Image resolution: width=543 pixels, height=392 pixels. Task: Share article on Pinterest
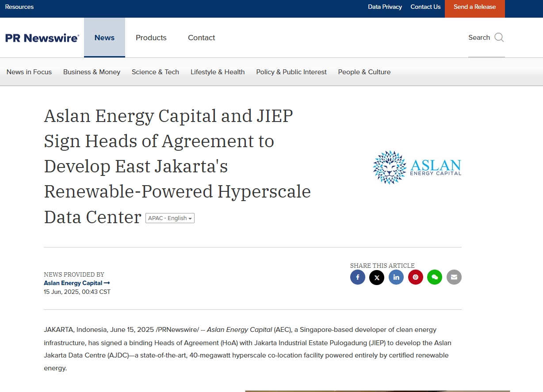(x=415, y=277)
